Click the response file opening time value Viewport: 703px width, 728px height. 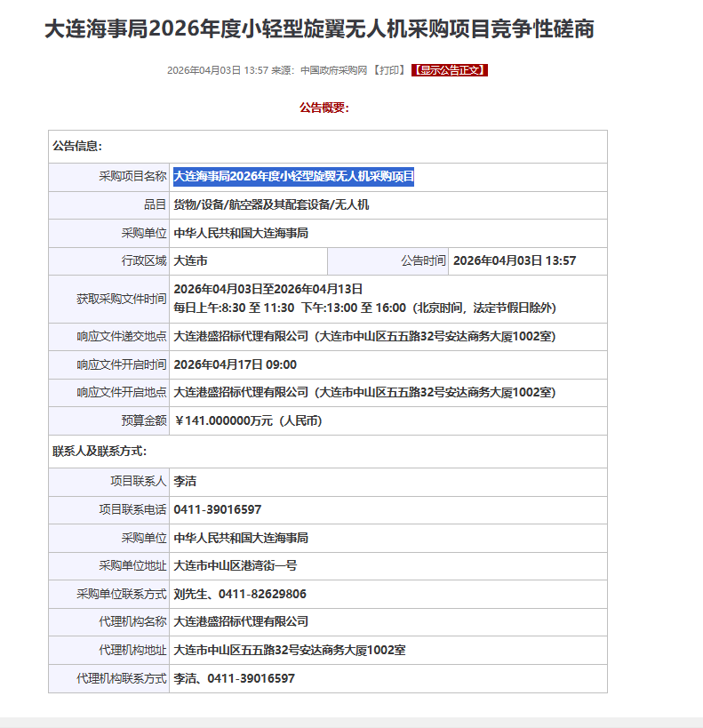point(236,364)
